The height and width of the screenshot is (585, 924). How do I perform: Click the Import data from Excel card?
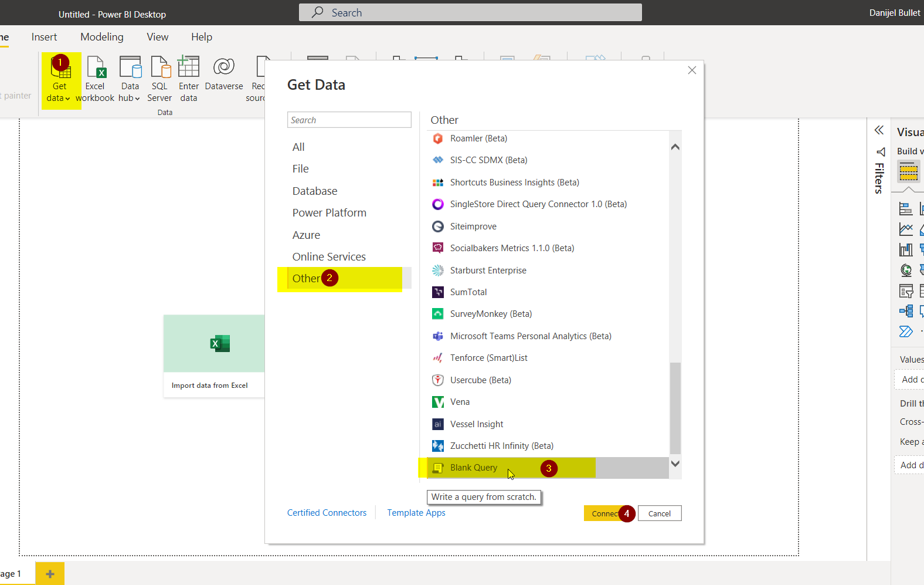coord(214,356)
